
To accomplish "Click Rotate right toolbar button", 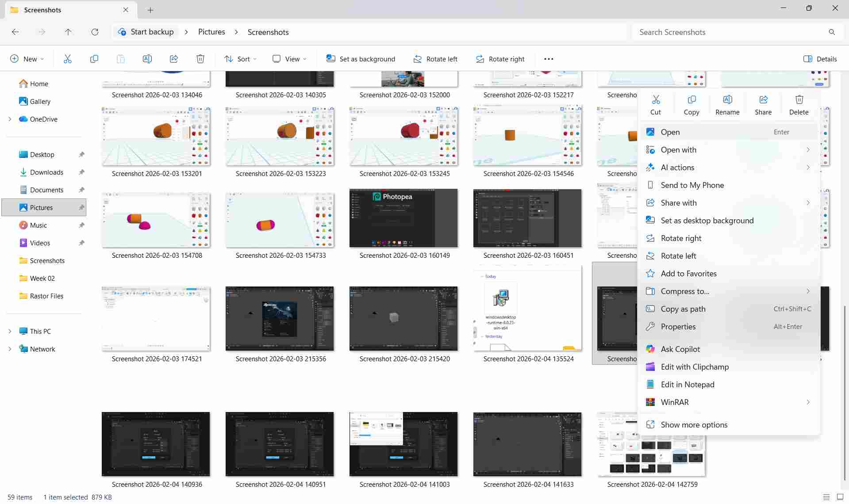I will coord(500,59).
